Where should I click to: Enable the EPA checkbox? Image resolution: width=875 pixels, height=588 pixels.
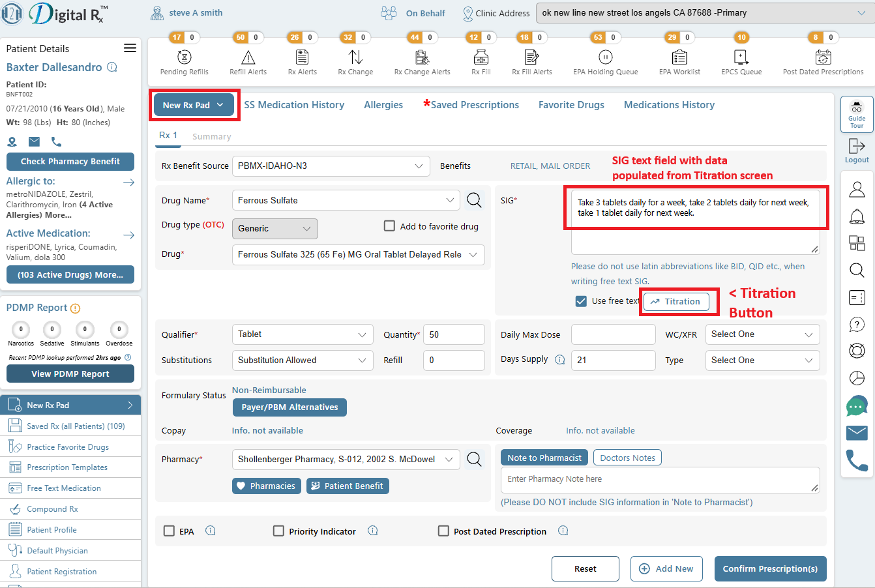click(169, 531)
